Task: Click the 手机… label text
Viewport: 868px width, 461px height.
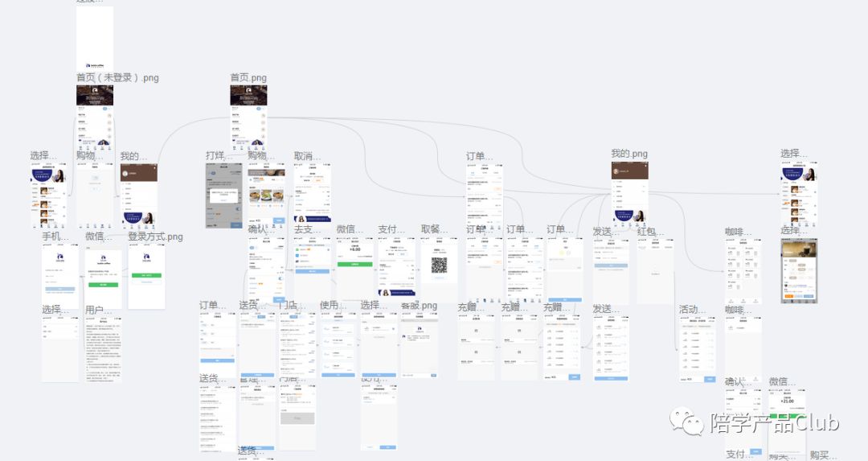Action: click(x=55, y=237)
